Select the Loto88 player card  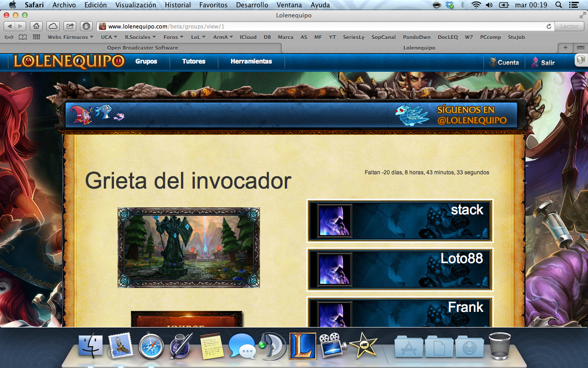(x=400, y=270)
